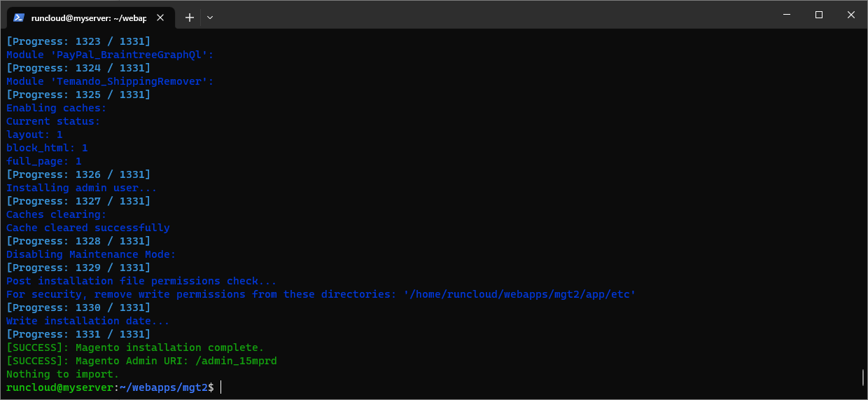Click the '[Progress: 1329 / 1331]' line
Image resolution: width=868 pixels, height=400 pixels.
[x=78, y=268]
